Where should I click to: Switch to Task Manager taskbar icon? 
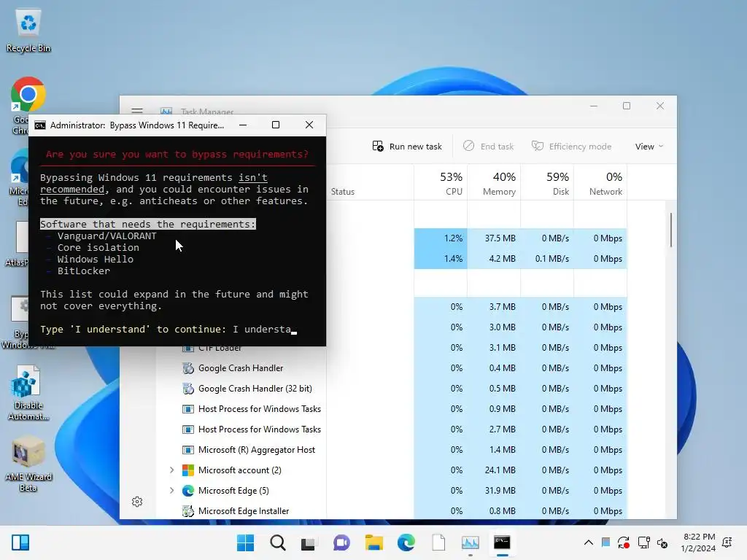click(471, 542)
